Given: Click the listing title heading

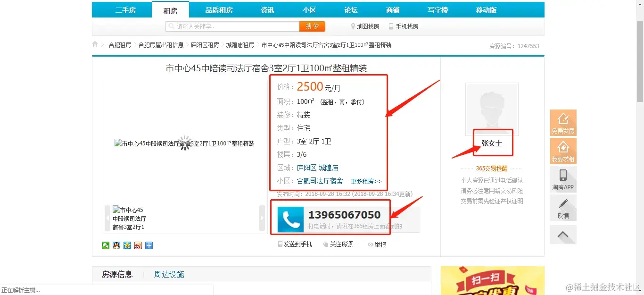Looking at the screenshot, I should pyautogui.click(x=266, y=68).
